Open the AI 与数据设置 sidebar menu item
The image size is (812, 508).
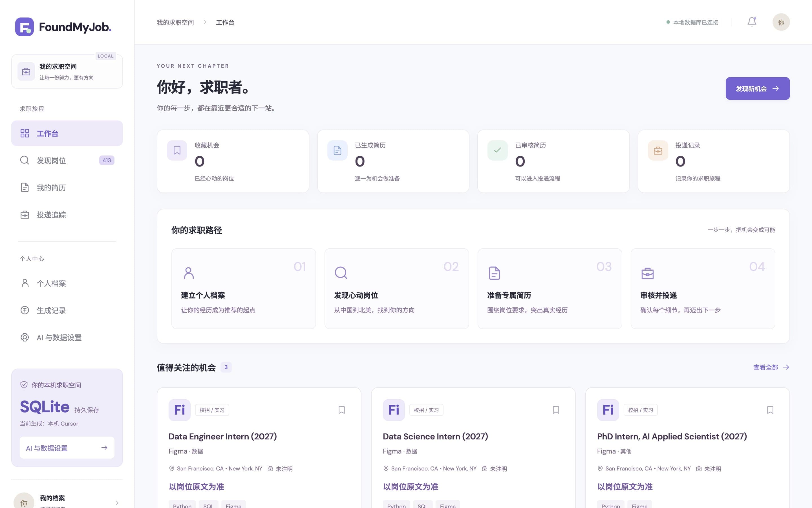[67, 337]
